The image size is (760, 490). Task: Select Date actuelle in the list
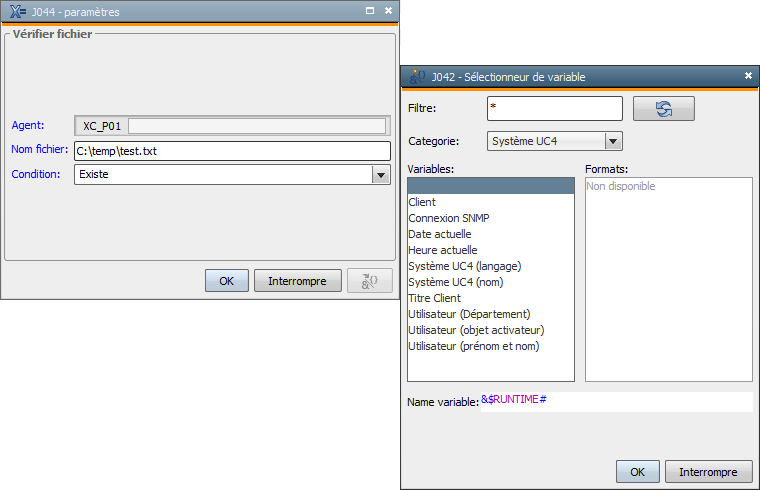(x=440, y=234)
